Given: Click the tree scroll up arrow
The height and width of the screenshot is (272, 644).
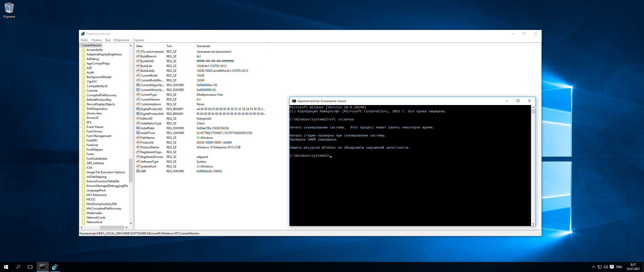Looking at the screenshot, I should tap(131, 45).
